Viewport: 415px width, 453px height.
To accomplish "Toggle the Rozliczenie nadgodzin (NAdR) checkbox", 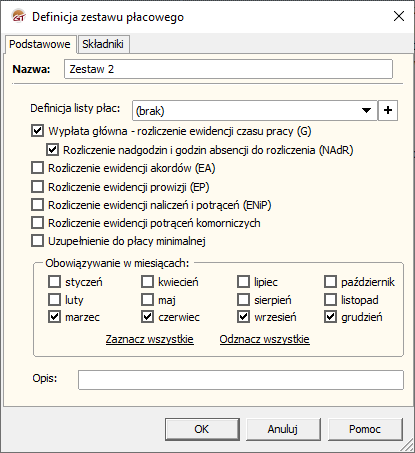I will point(52,150).
